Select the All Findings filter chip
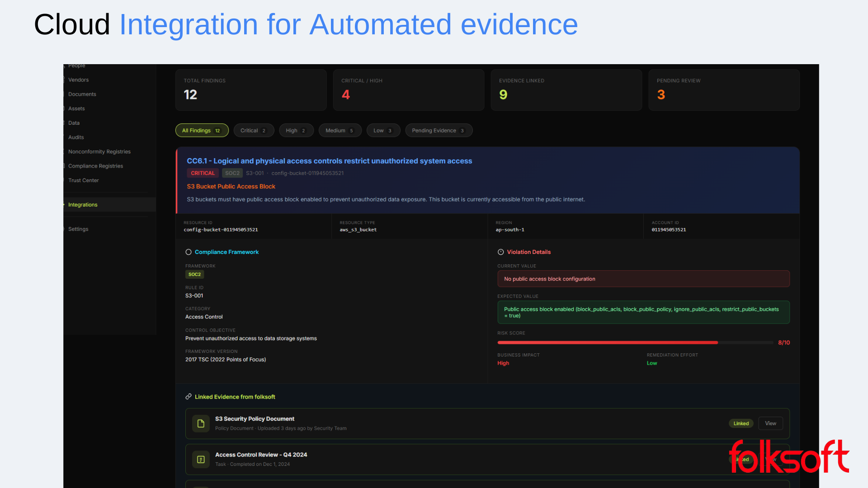The height and width of the screenshot is (488, 868). pos(202,131)
